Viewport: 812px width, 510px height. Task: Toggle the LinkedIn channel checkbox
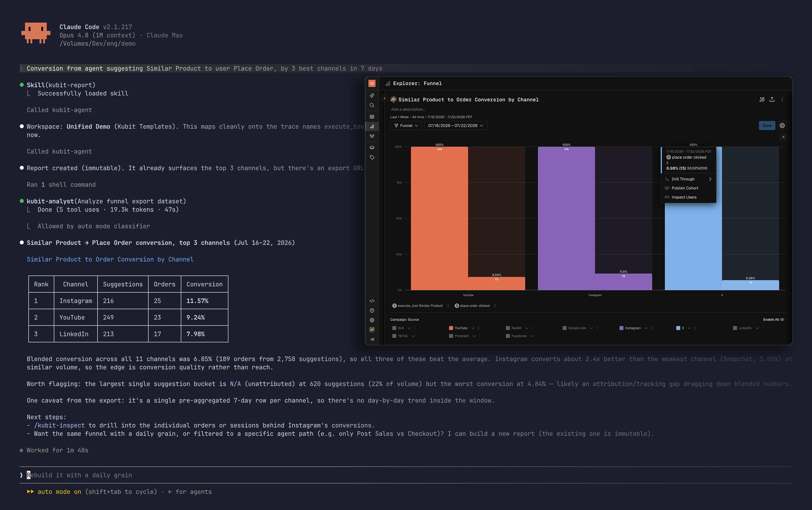[735, 328]
